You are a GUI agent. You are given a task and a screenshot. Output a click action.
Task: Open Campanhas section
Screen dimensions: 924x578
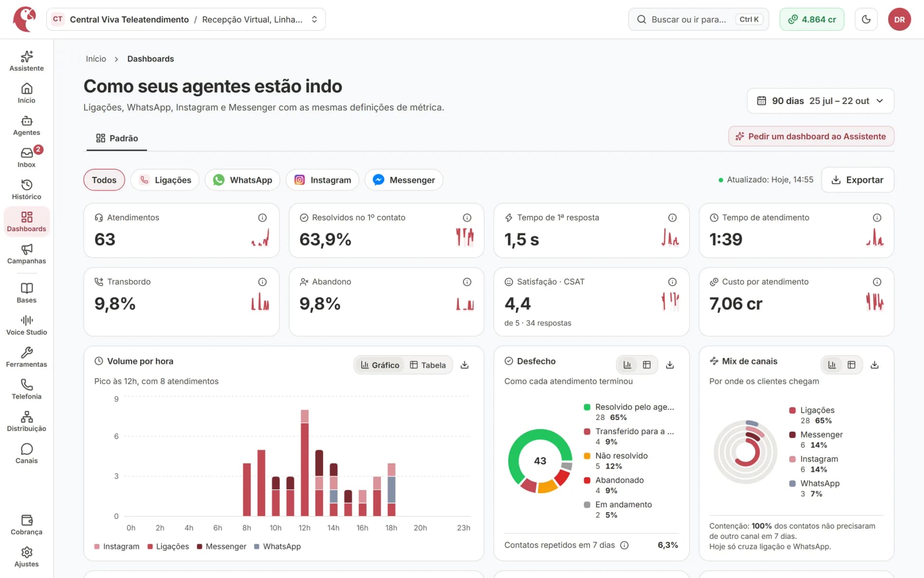(26, 254)
